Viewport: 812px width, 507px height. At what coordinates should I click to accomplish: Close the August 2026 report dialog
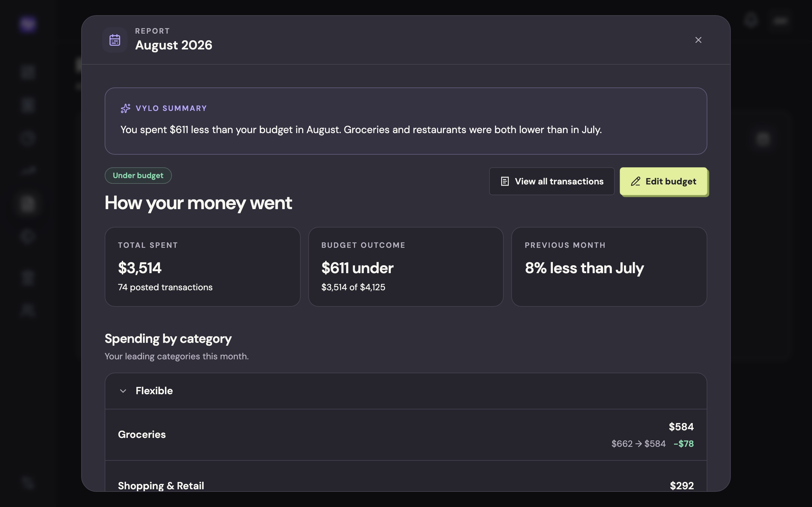[x=698, y=40]
